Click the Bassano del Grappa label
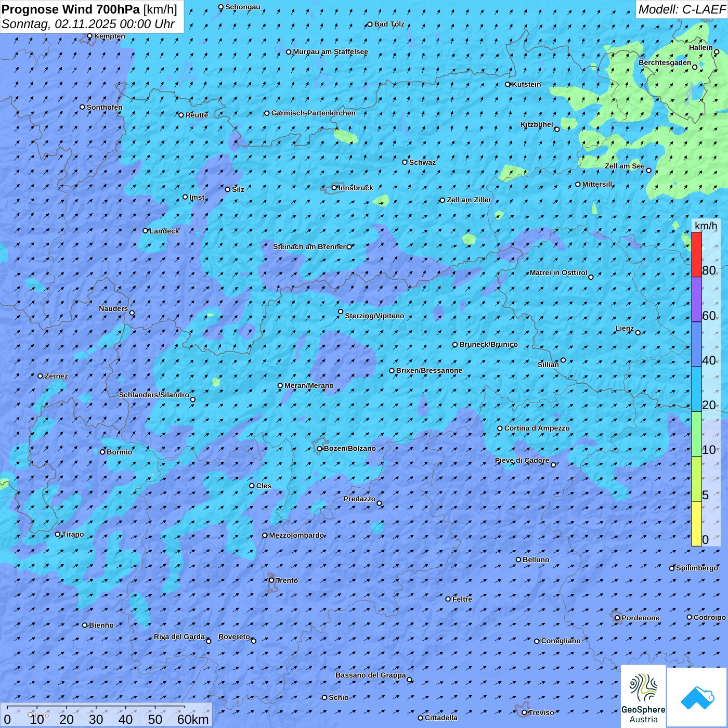The image size is (728, 728). (x=371, y=675)
